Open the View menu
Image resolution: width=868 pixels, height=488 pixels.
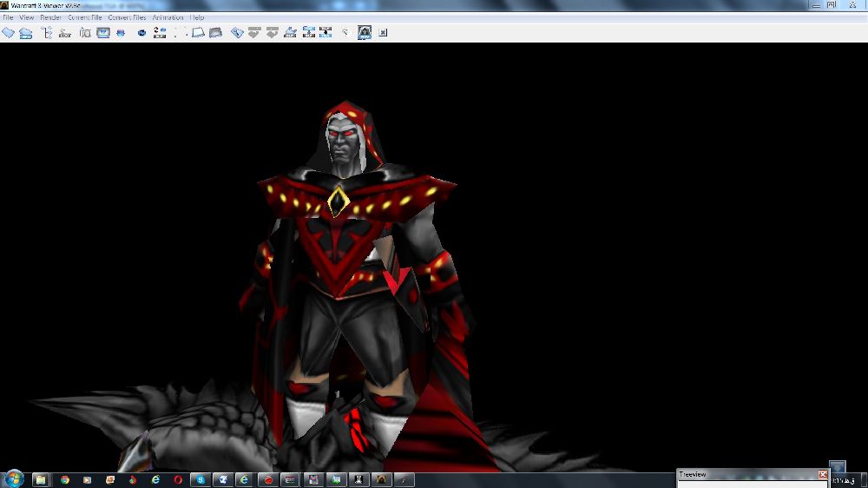(26, 17)
